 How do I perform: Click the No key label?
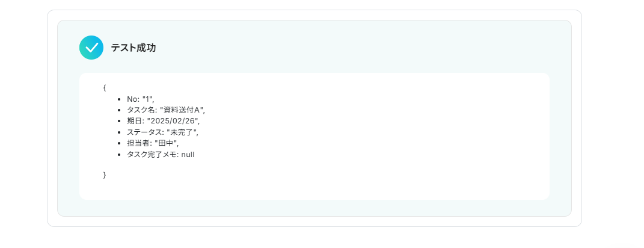pos(133,99)
